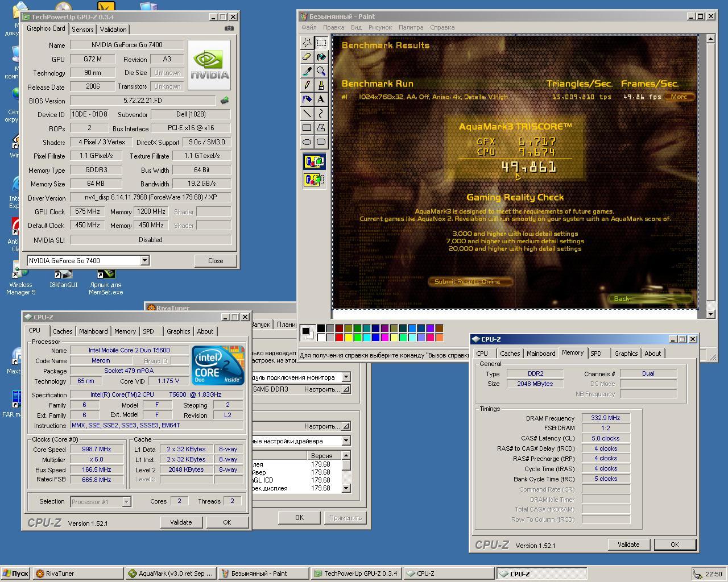Click OK in the right CPU-Z Memory window
Viewport: 728px width, 582px height.
(675, 544)
